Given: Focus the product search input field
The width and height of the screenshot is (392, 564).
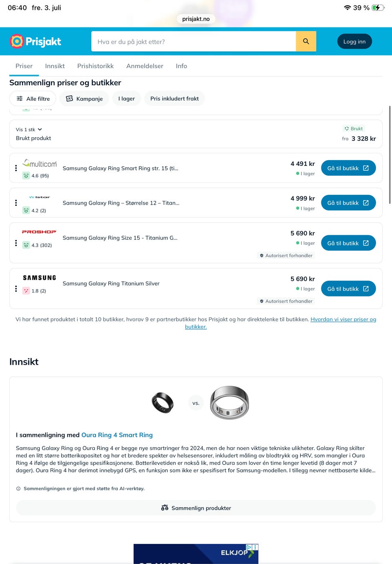Looking at the screenshot, I should (194, 41).
